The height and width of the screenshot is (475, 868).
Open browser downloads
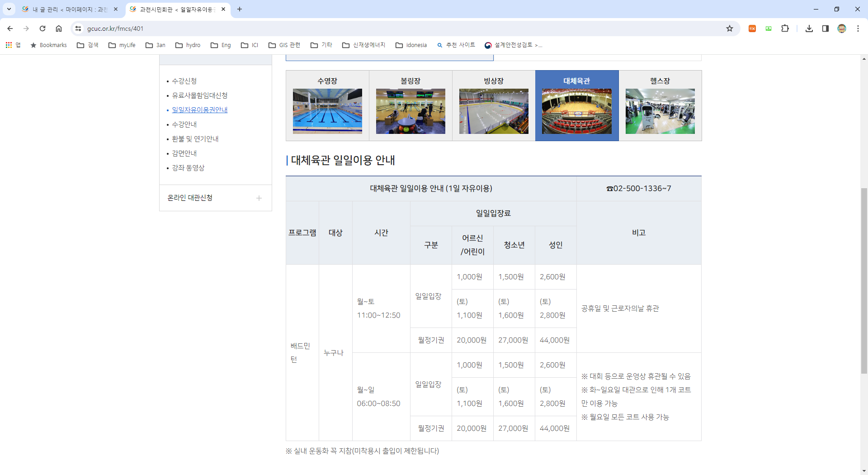(809, 28)
